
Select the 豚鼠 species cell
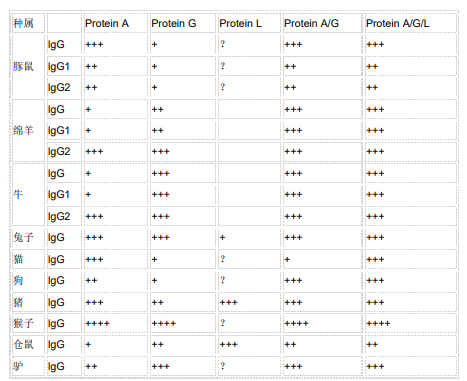coord(28,66)
